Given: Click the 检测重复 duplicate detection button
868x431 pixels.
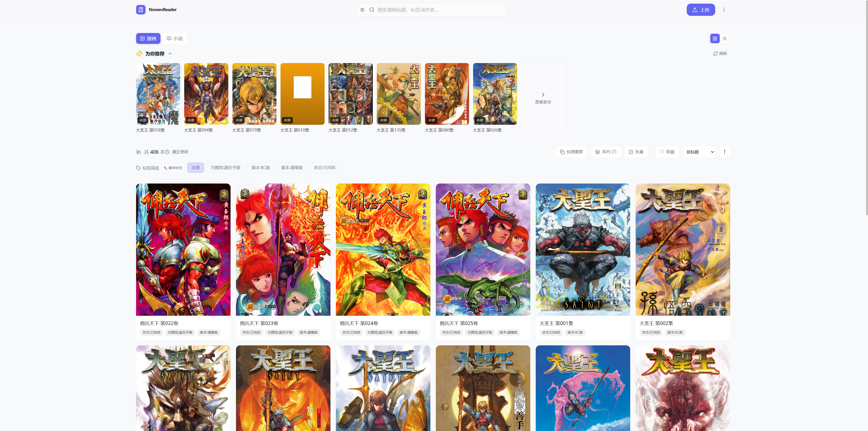Looking at the screenshot, I should click(x=571, y=152).
